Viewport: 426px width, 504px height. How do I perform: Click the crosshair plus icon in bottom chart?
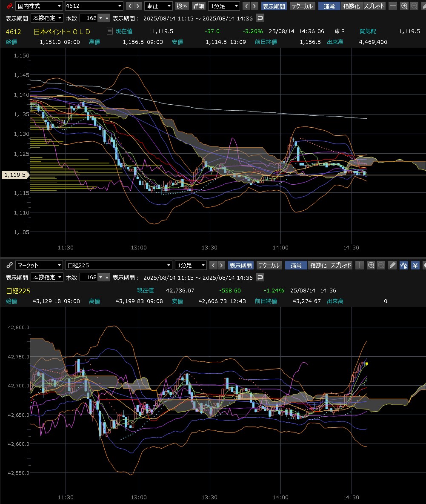click(x=360, y=265)
